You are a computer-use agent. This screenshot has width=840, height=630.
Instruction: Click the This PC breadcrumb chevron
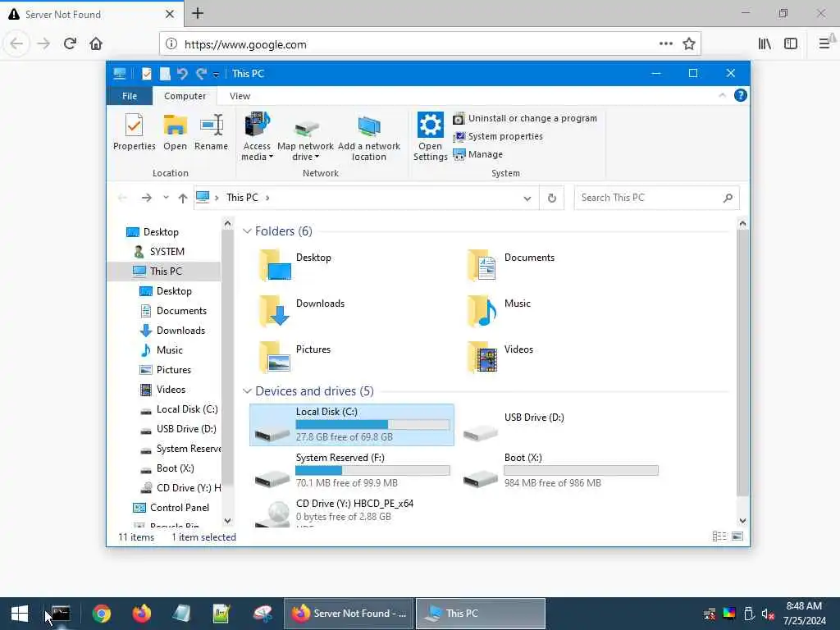point(267,198)
